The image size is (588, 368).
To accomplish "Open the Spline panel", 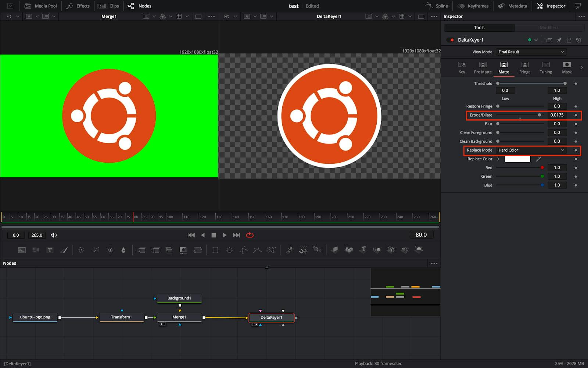I will (x=437, y=6).
